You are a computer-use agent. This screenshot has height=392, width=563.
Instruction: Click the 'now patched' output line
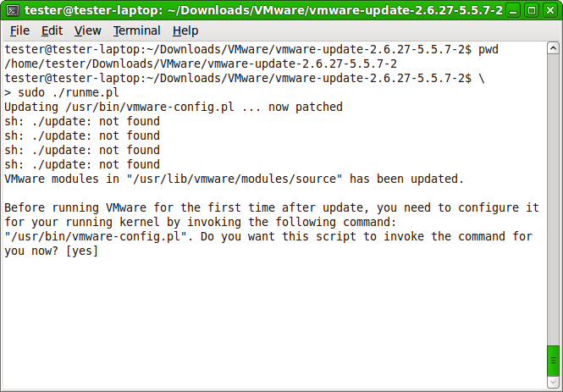point(174,108)
